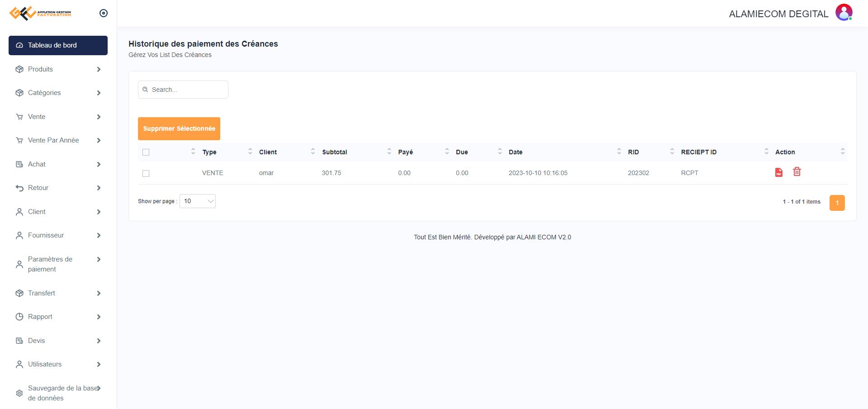Click the sort arrows on Subtotal column
The height and width of the screenshot is (409, 868).
pos(389,152)
